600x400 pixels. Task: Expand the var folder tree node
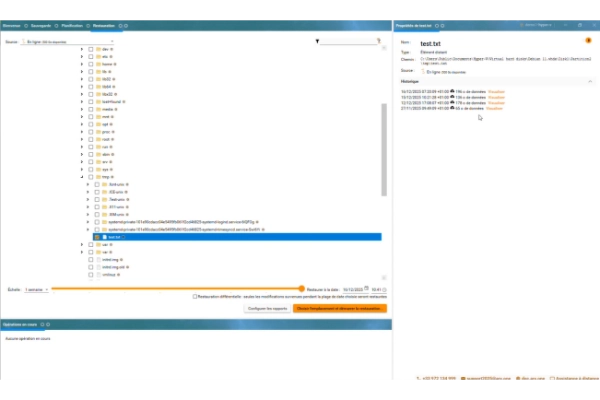tap(82, 244)
